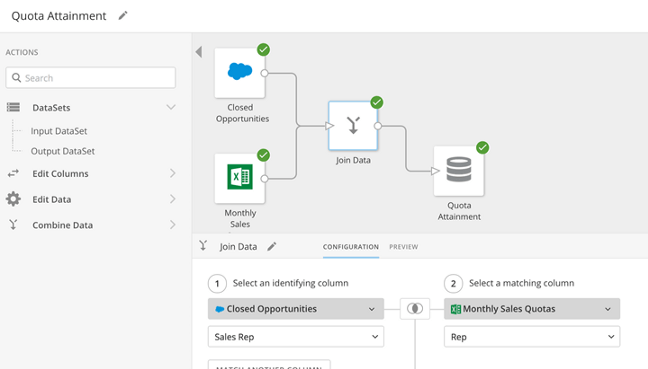Select Input DataSet action
648x369 pixels.
(59, 131)
